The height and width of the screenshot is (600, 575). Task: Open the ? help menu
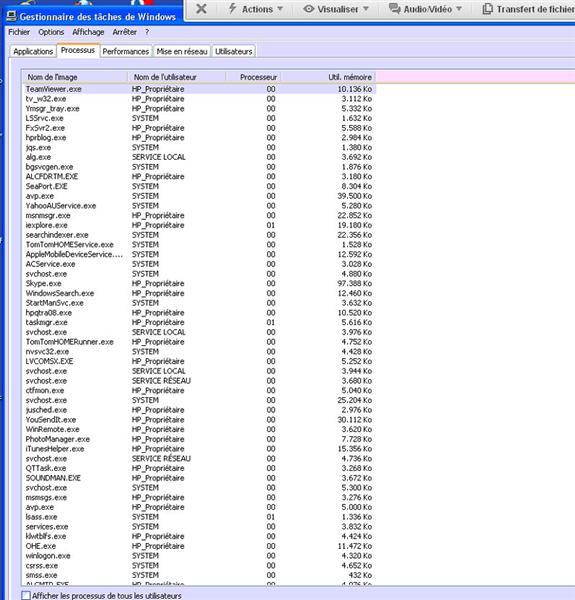tap(147, 32)
